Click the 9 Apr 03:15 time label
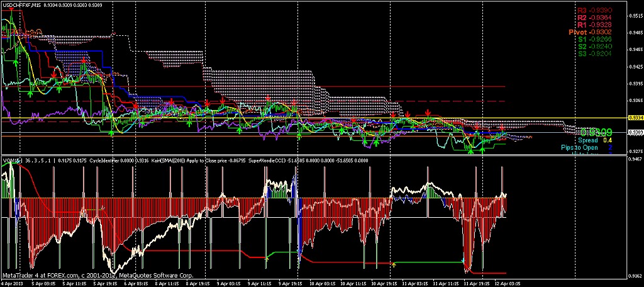The width and height of the screenshot is (644, 287). click(230, 283)
